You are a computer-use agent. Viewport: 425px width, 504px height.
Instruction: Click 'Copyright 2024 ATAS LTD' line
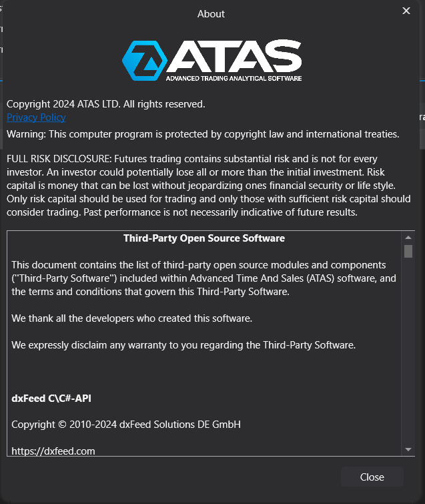click(105, 104)
